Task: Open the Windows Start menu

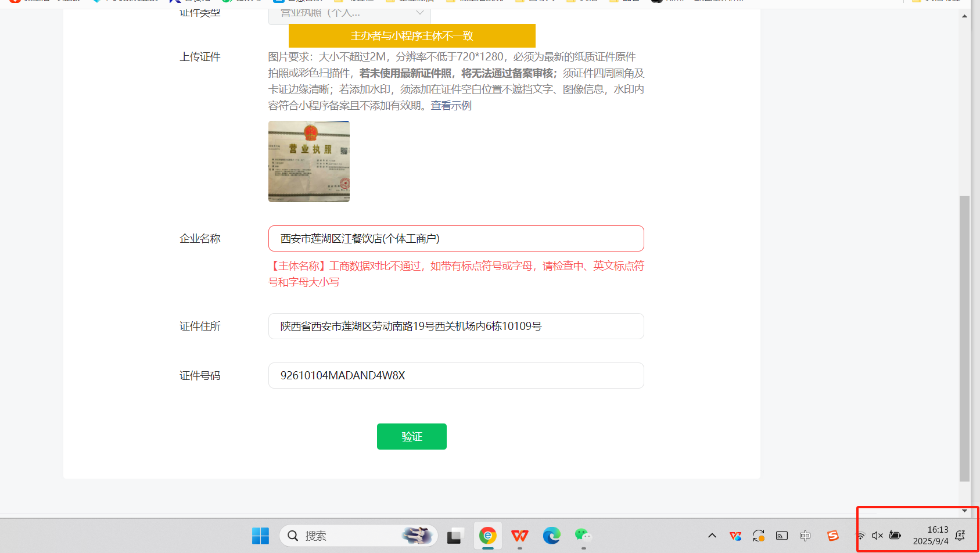Action: (x=260, y=536)
